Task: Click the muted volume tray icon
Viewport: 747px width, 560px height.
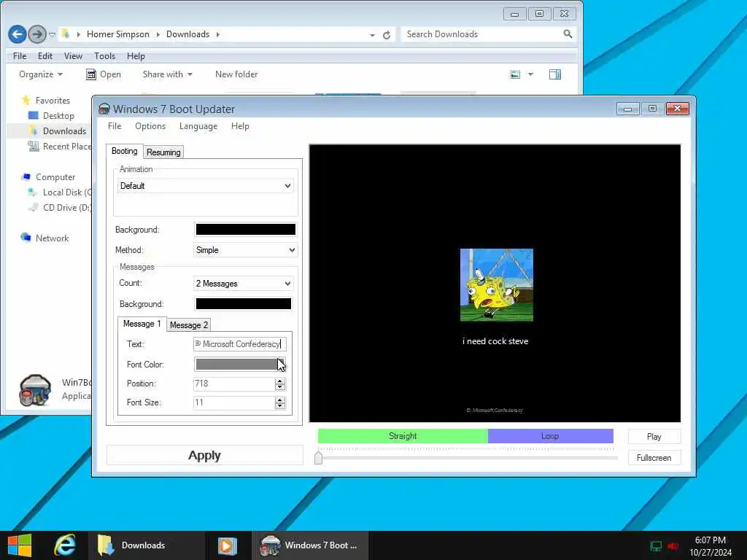Action: (x=673, y=546)
